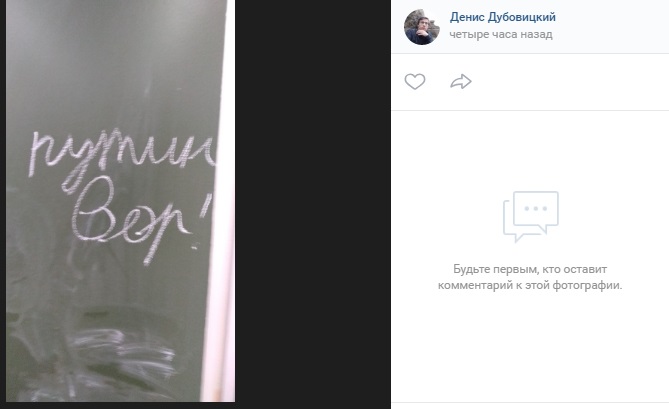Viewport: 669px width, 409px height.
Task: Click 'комментарий к этой фотографии' text line
Action: 530,285
